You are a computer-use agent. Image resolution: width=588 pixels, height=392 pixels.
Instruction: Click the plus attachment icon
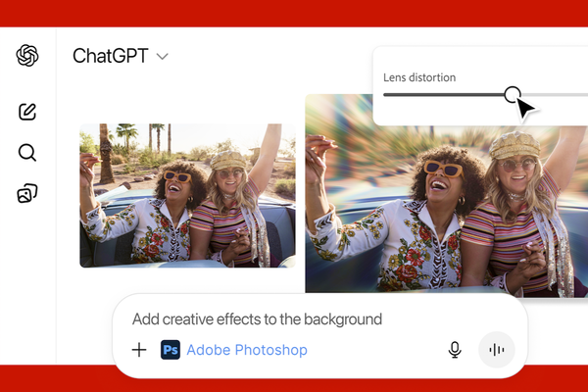[x=139, y=350]
